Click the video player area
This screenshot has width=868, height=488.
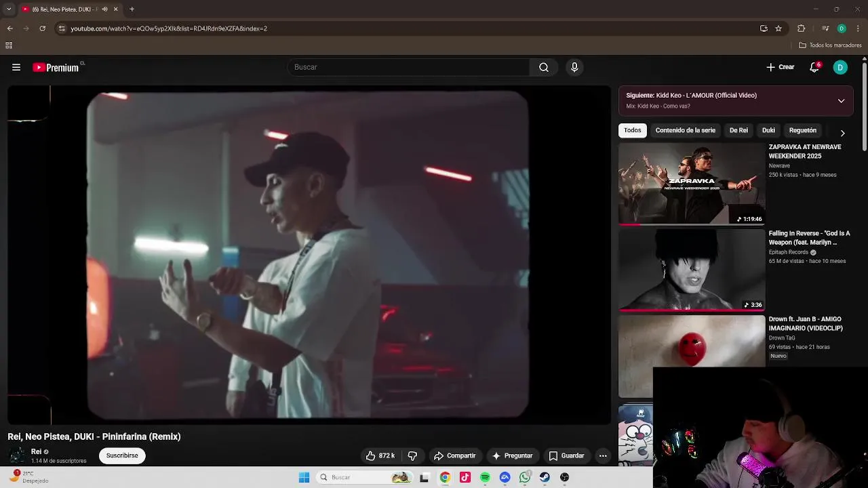click(x=309, y=254)
